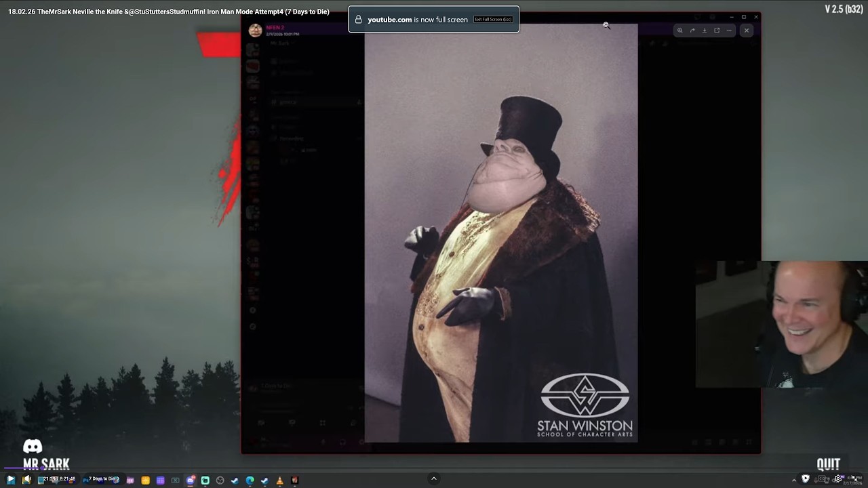The image size is (868, 488).
Task: Click the streamer webcam overlay
Action: 781,324
